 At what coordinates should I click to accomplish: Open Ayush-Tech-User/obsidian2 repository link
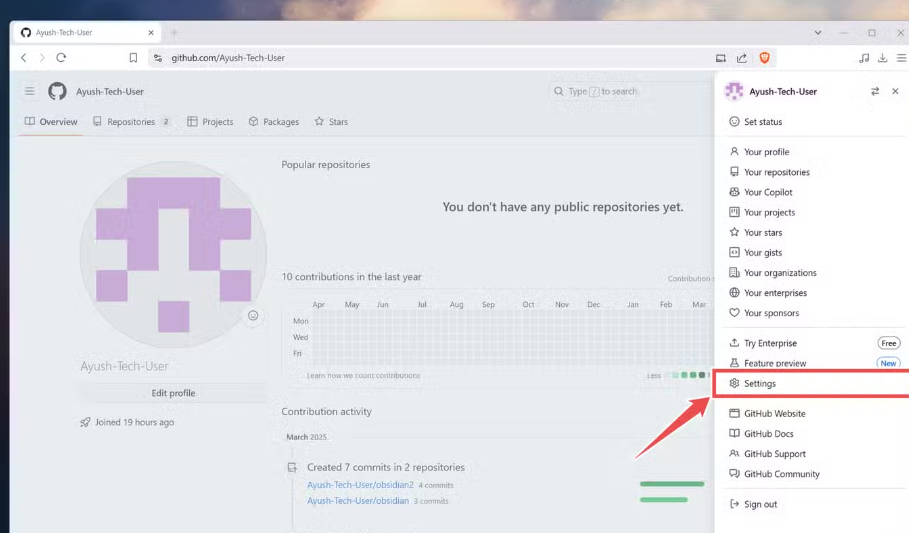coord(360,485)
